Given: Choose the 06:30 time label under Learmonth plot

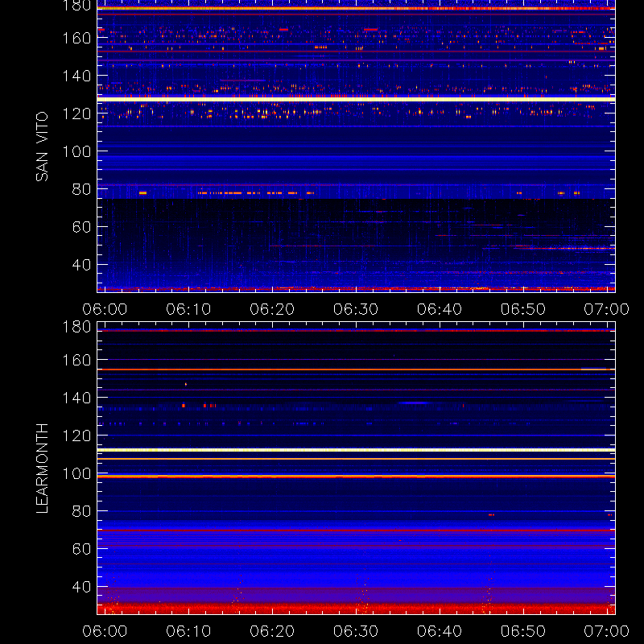Looking at the screenshot, I should point(356,631).
